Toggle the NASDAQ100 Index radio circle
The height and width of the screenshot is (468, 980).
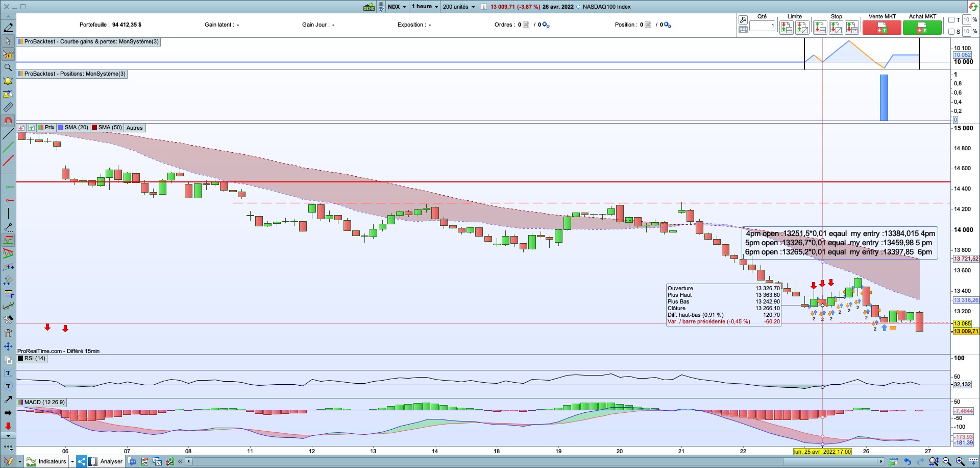tap(579, 7)
